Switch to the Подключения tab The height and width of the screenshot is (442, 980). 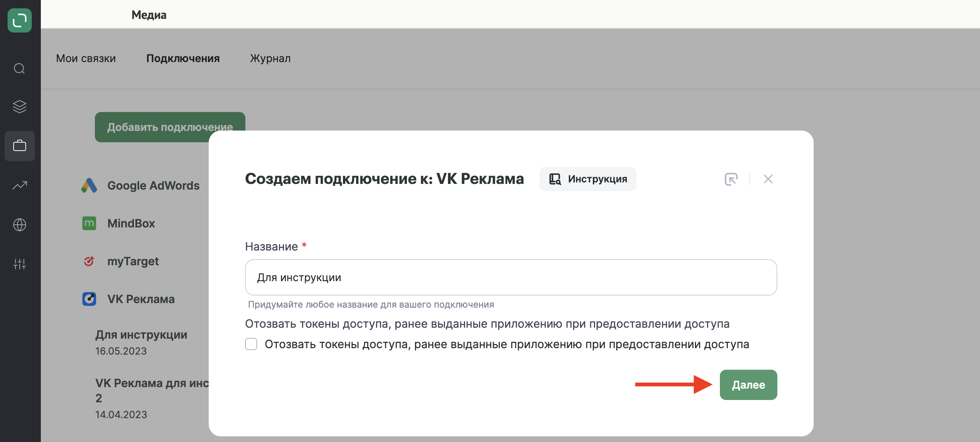[183, 58]
